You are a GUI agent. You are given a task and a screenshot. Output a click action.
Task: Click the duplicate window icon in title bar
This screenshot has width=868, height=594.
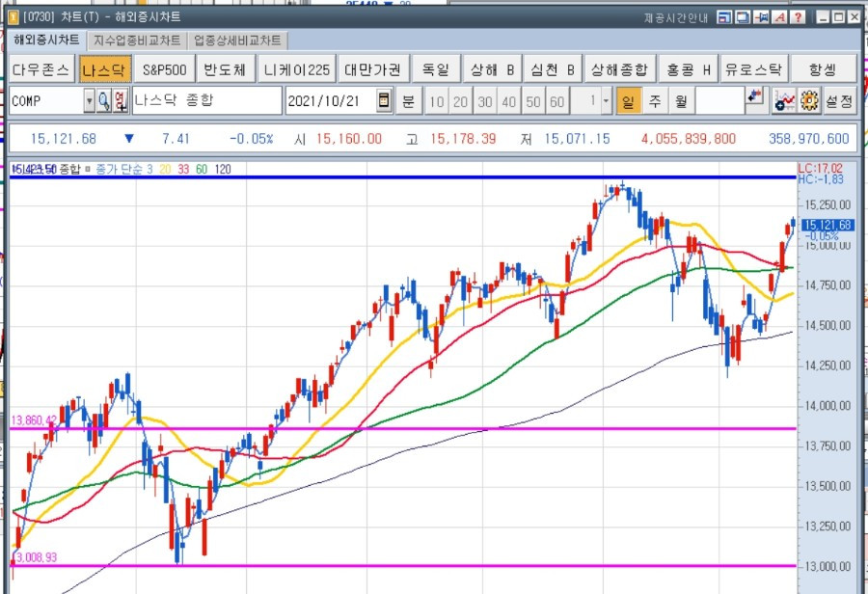coord(743,17)
